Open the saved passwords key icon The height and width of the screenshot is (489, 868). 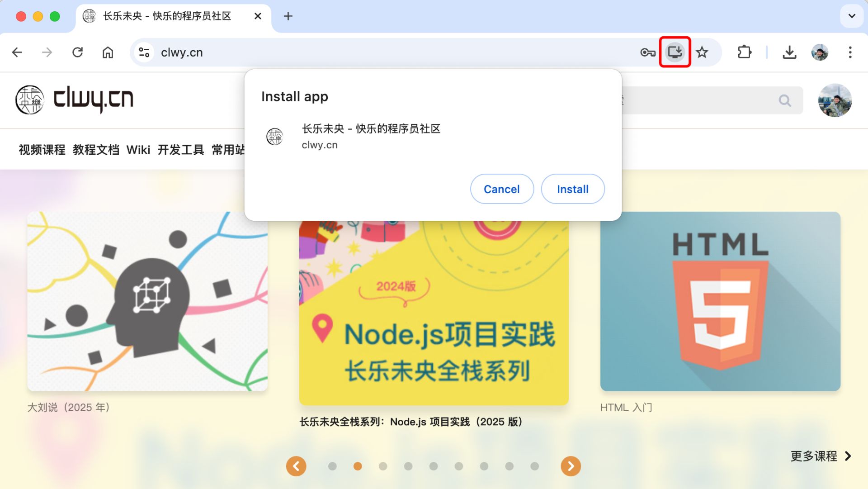pos(648,52)
